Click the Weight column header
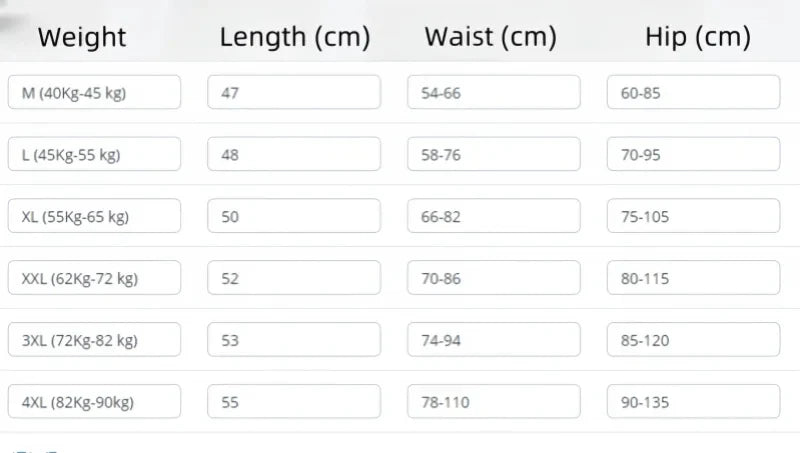The height and width of the screenshot is (453, 800). tap(82, 38)
